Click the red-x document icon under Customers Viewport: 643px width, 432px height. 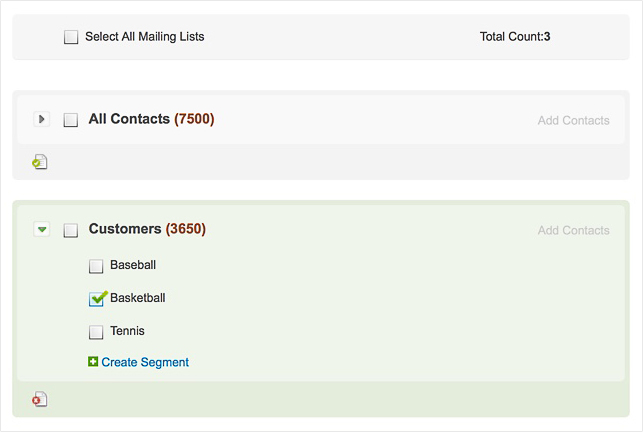[40, 399]
